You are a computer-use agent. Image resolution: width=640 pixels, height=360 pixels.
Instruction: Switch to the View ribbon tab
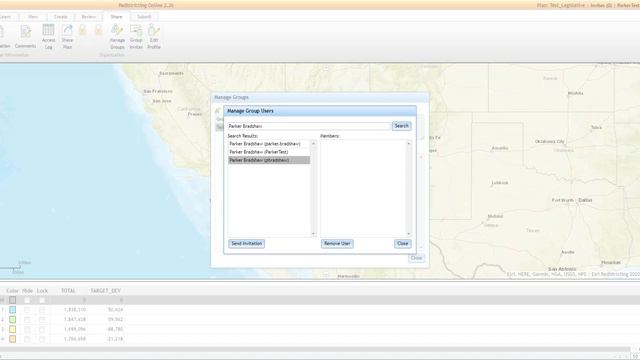pos(33,17)
